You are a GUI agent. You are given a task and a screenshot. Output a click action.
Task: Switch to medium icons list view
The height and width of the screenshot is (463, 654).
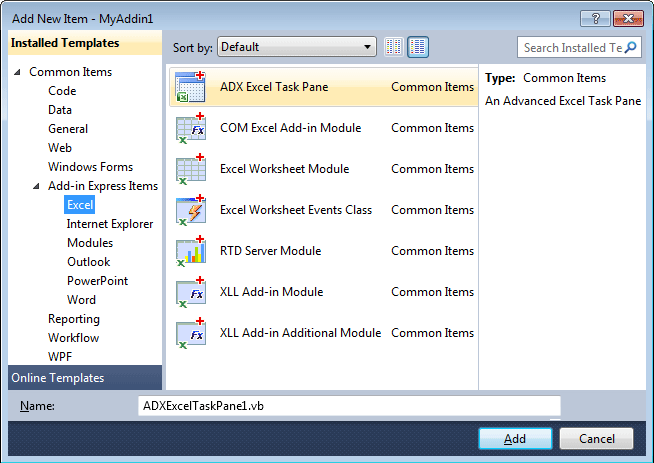(x=418, y=47)
